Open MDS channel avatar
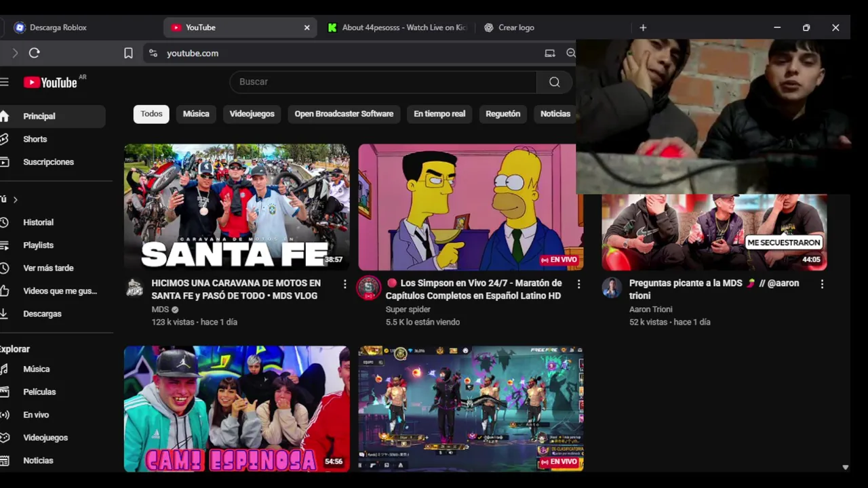 click(x=135, y=287)
